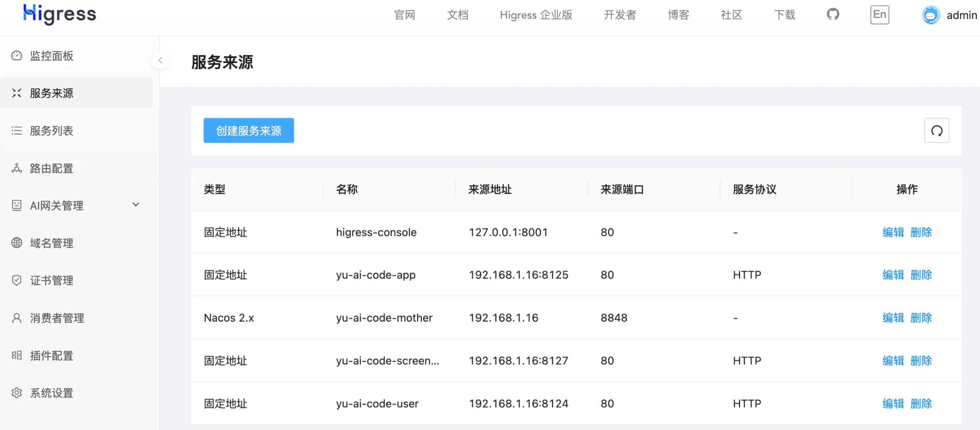Delete the yu-ai-code-user source

[921, 404]
